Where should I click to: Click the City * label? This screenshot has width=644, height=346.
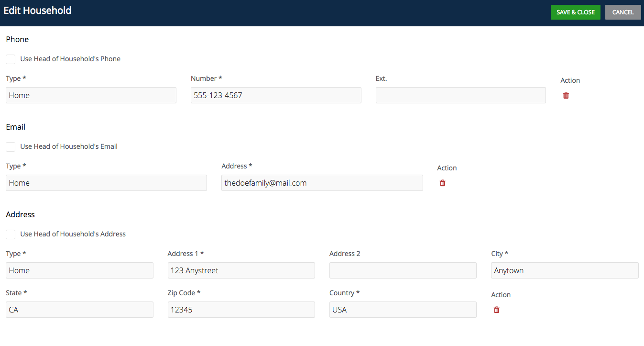tap(500, 254)
